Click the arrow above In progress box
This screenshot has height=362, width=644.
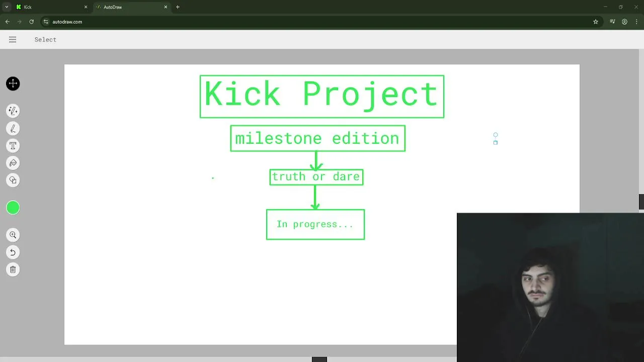tap(315, 197)
